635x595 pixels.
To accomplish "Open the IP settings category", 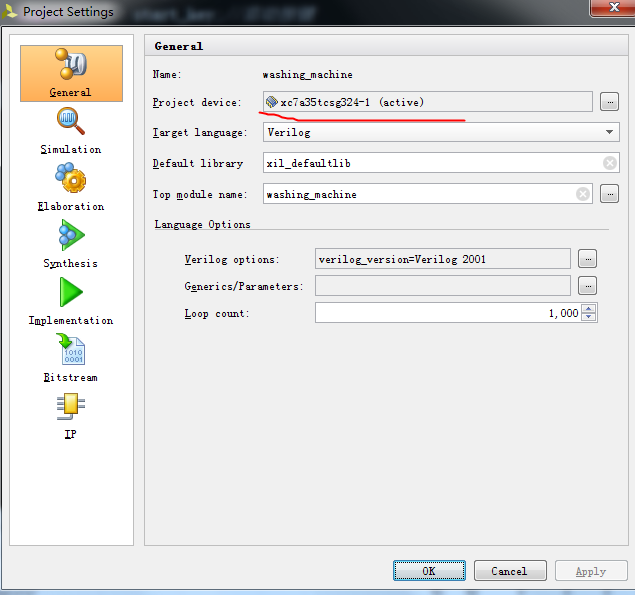I will [x=70, y=416].
